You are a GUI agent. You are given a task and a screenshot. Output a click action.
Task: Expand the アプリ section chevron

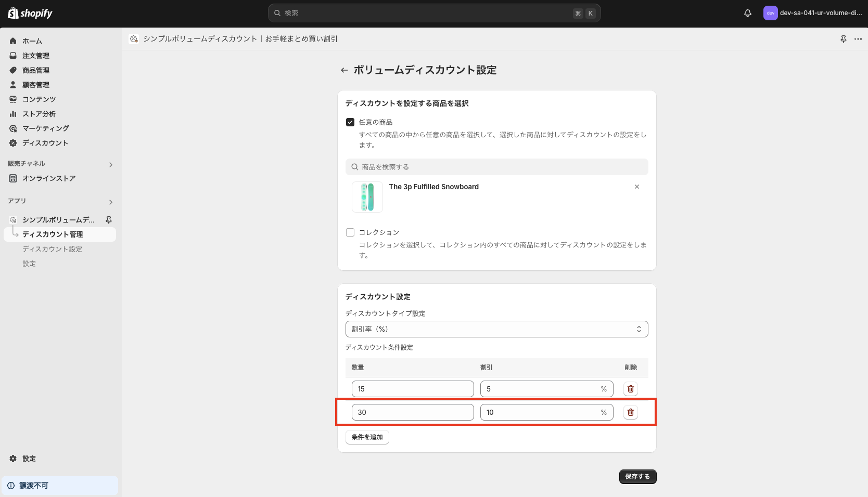click(110, 202)
